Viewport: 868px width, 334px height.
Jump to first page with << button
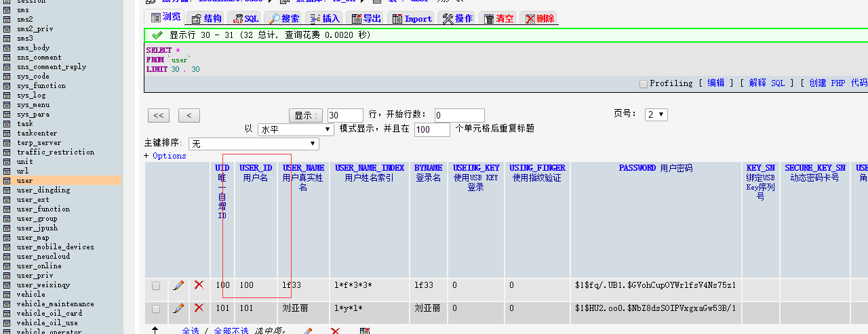(x=158, y=115)
